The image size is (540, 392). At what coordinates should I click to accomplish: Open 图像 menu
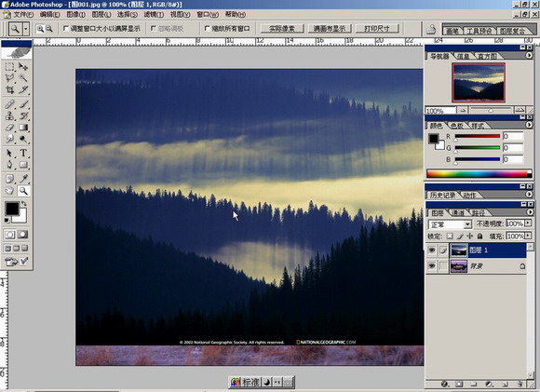[x=75, y=15]
